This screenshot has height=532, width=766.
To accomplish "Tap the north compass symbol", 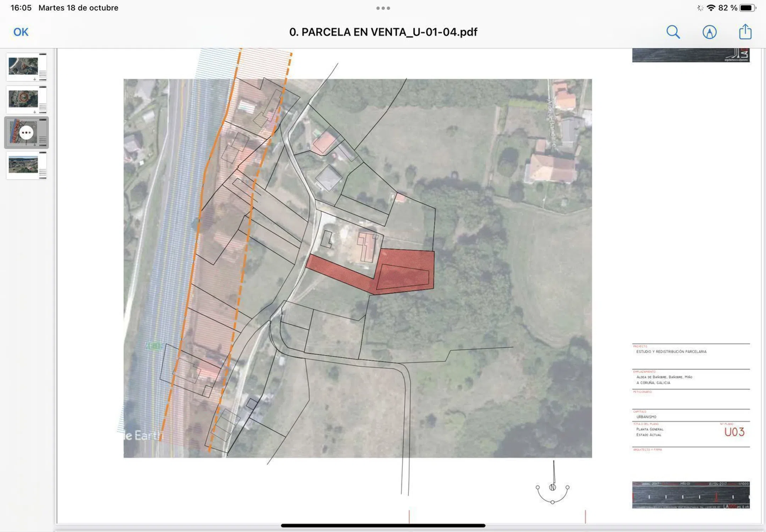I will (552, 488).
